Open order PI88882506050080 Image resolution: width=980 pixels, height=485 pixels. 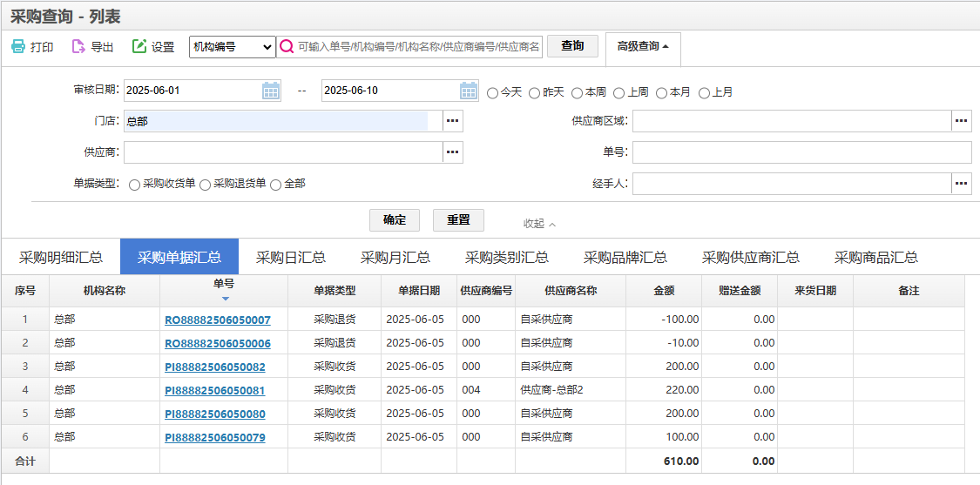215,414
